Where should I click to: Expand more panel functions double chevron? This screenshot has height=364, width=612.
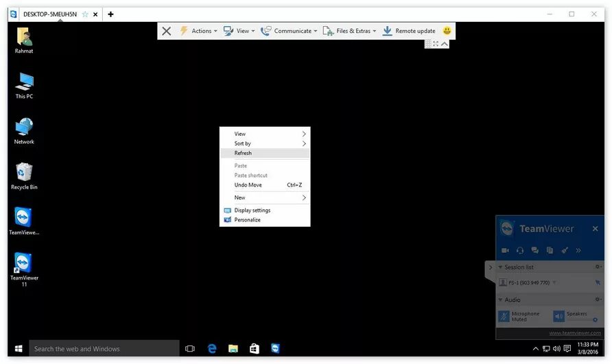pyautogui.click(x=578, y=250)
